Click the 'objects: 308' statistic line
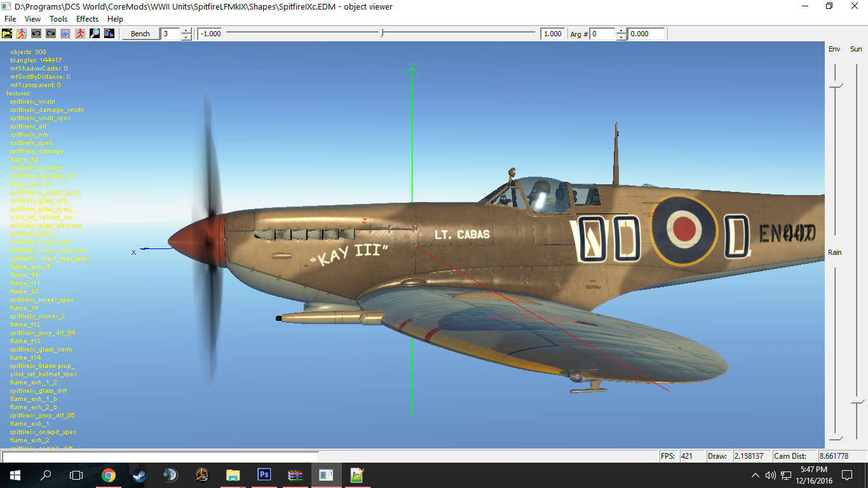This screenshot has height=488, width=868. pyautogui.click(x=28, y=52)
